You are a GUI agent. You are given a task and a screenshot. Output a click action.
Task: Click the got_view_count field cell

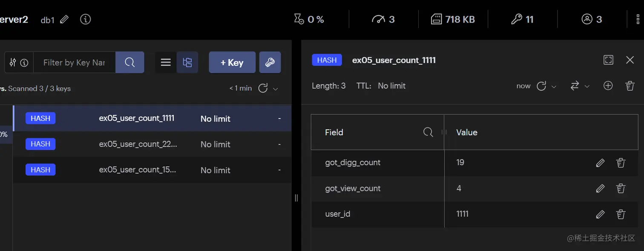coord(377,188)
